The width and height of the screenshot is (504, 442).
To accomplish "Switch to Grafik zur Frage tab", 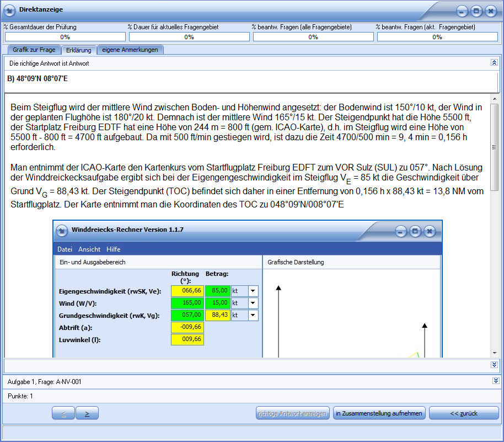I will (x=34, y=50).
